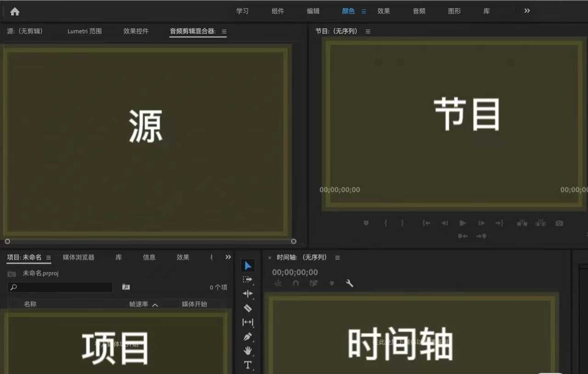588x374 pixels.
Task: Switch to the 效果控件 tab
Action: 136,30
